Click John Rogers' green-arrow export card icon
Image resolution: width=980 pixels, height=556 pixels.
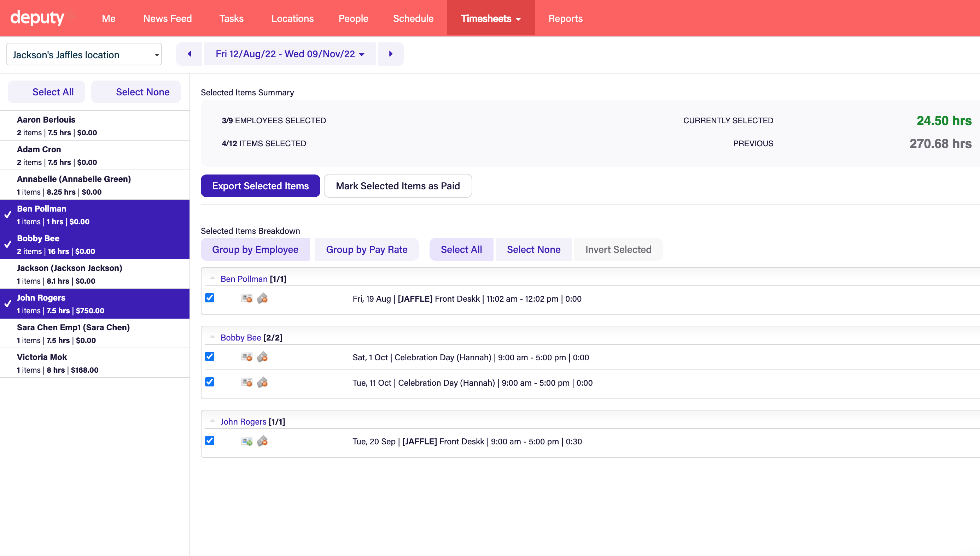(247, 441)
